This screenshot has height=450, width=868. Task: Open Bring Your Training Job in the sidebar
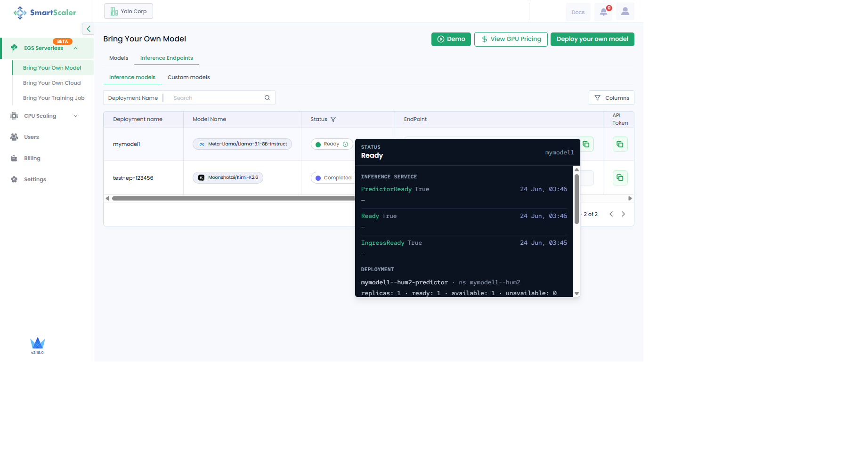click(x=54, y=98)
